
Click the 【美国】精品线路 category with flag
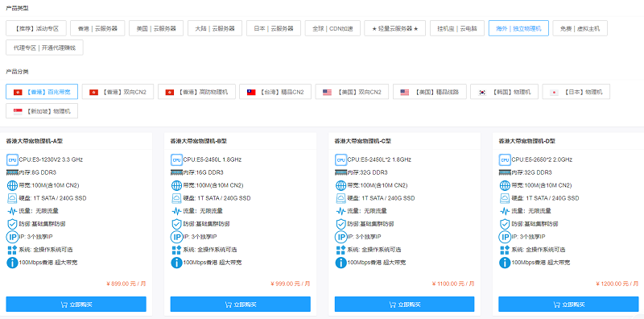430,92
